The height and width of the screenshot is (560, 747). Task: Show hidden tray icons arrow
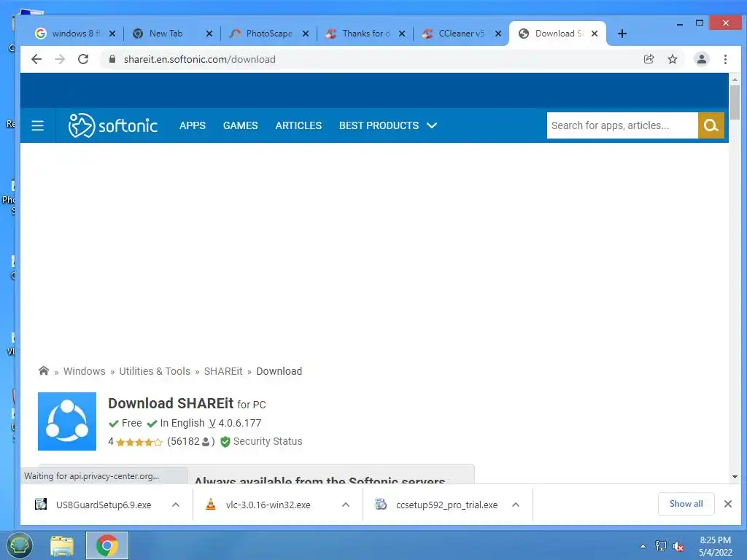coord(643,546)
